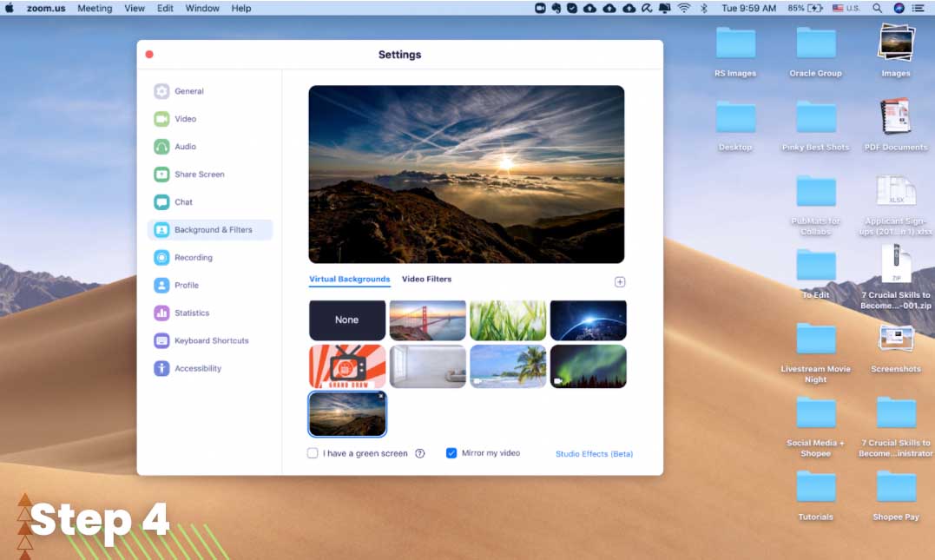
Task: Open the Help menu
Action: 240,9
